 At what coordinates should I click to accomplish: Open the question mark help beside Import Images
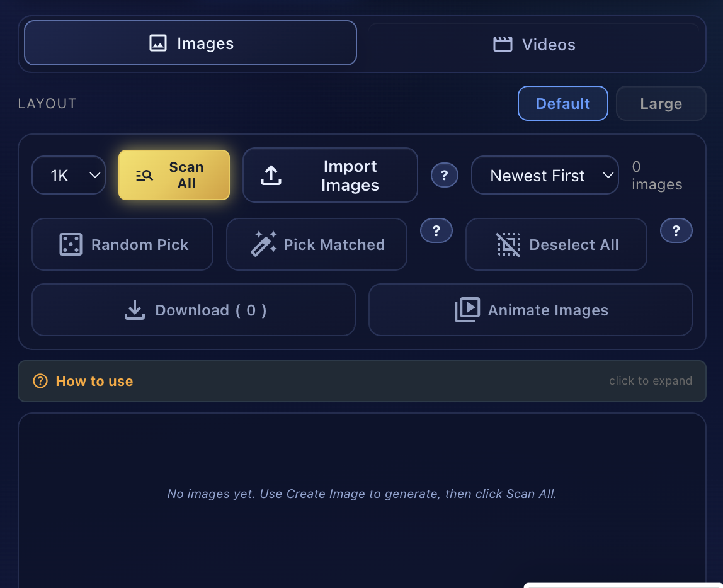coord(445,175)
